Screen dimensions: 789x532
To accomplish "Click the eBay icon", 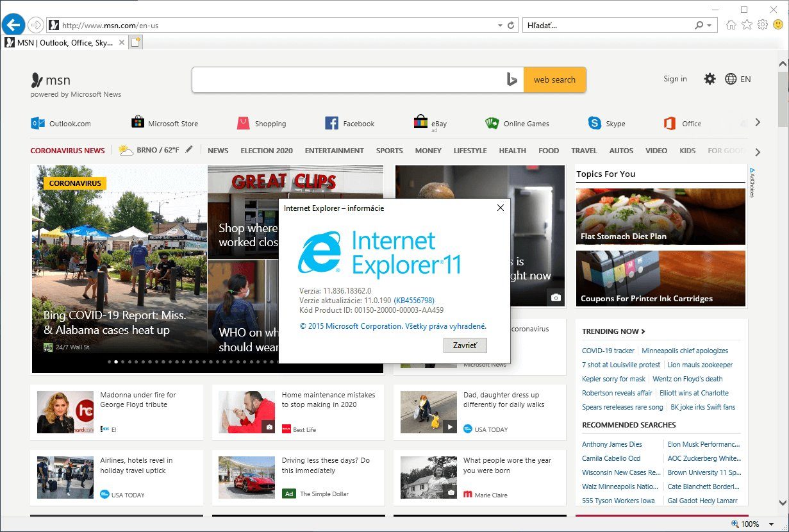I will tap(421, 121).
